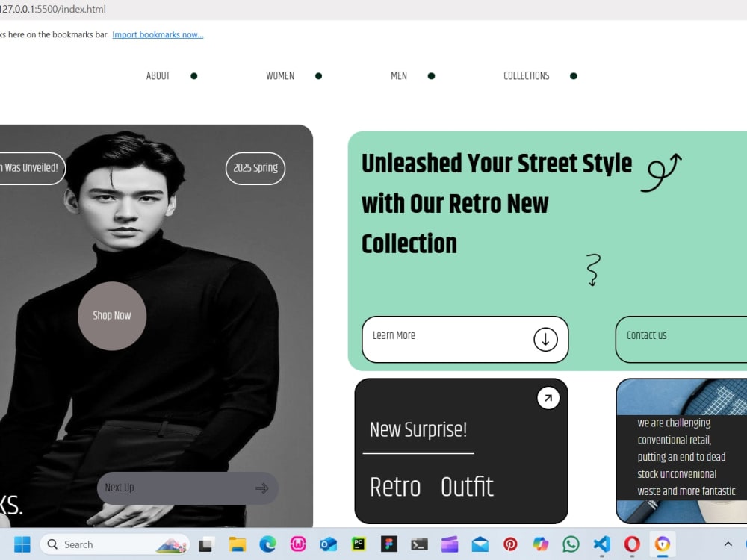Launch PyCharm from the taskbar
747x560 pixels.
tap(359, 544)
